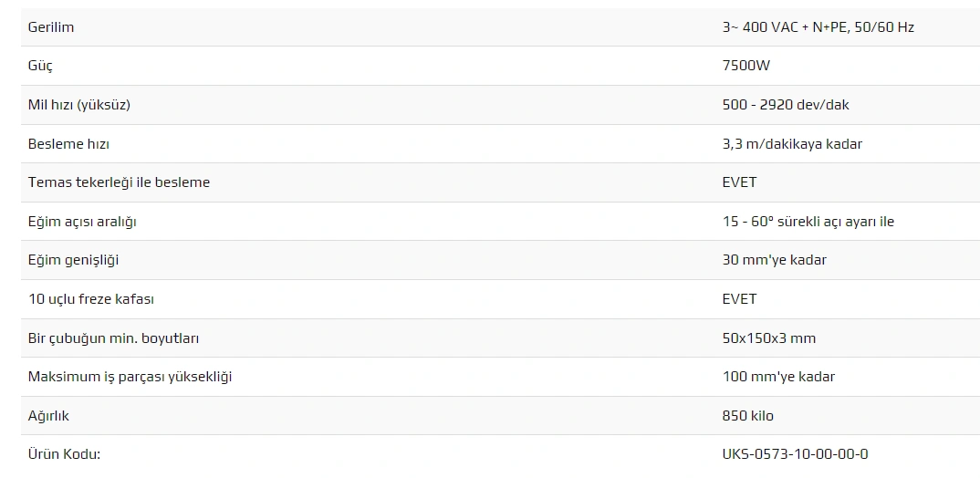Select the 850 kilo weight value
980x478 pixels.
point(747,416)
